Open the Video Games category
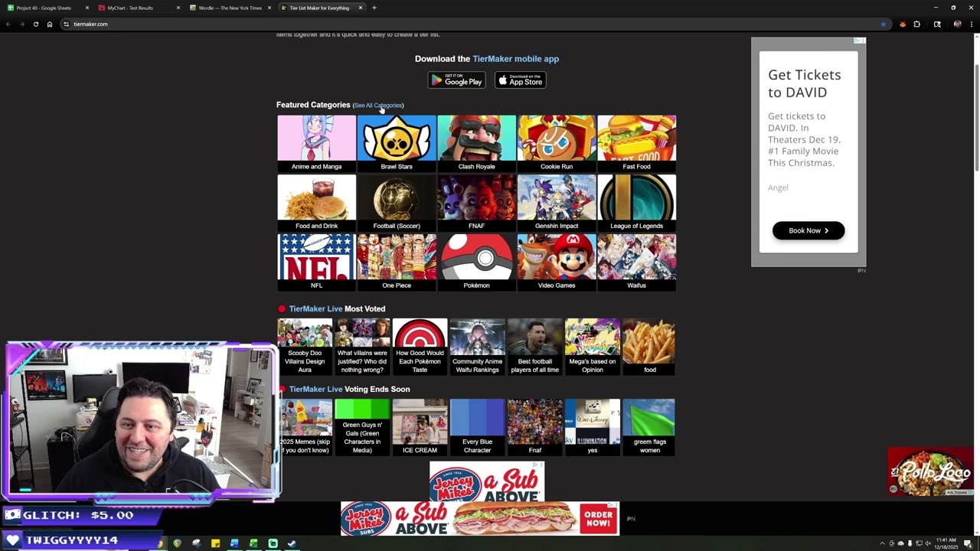Viewport: 980px width, 551px height. pyautogui.click(x=557, y=262)
